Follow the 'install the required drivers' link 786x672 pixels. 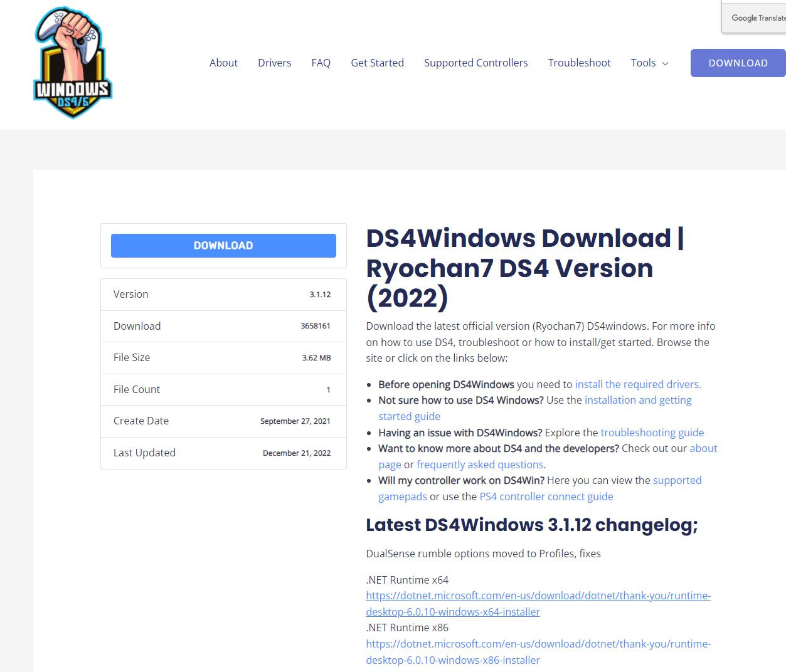point(638,384)
